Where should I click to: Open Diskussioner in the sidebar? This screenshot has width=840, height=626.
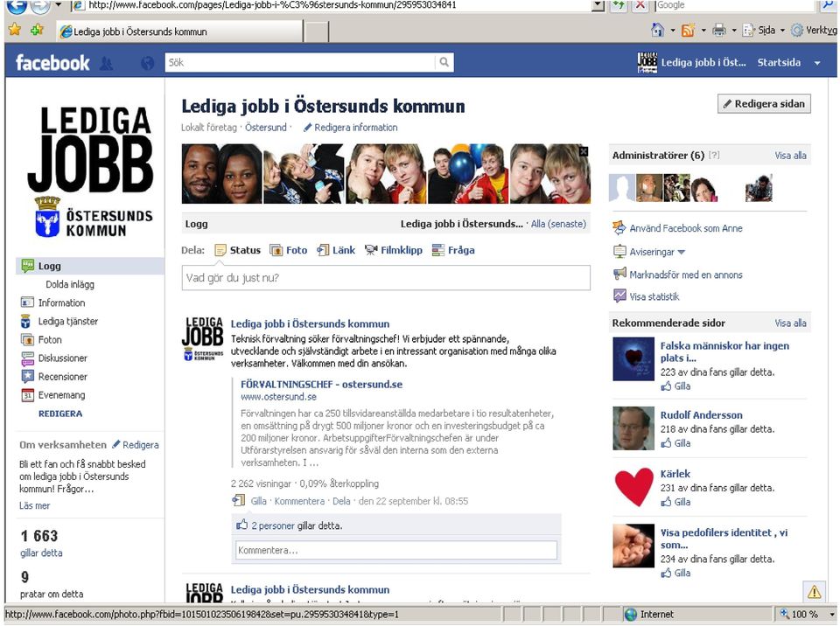point(63,358)
